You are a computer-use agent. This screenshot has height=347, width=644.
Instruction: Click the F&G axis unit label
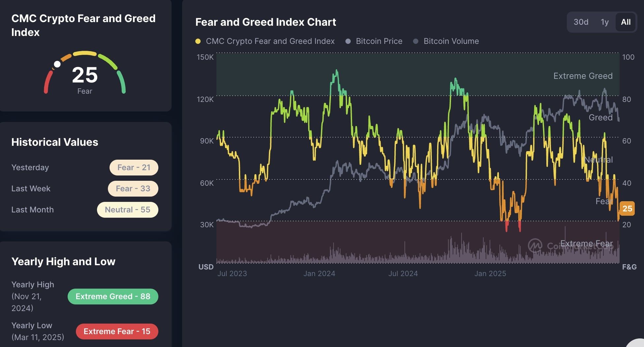(x=629, y=267)
